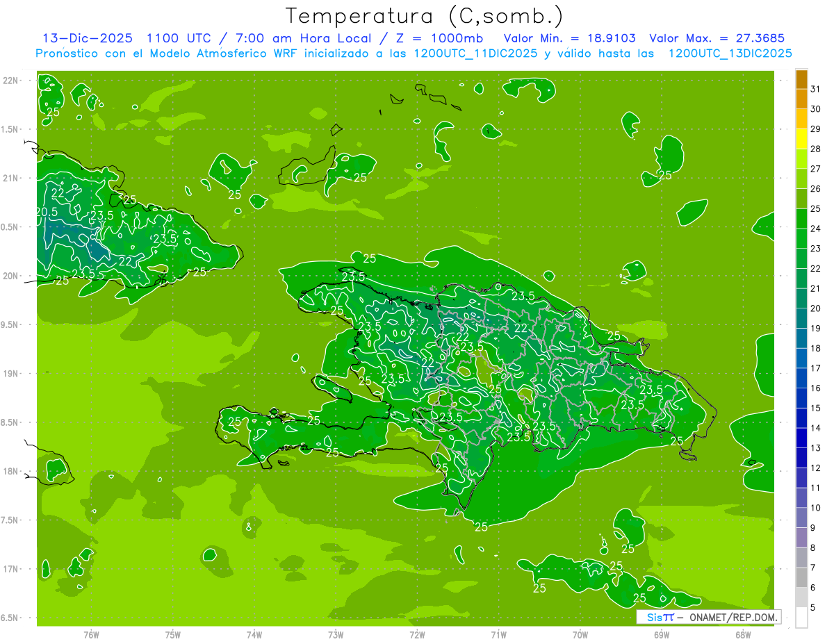834x644 pixels.
Task: Click the "SisTT - ONAMET/REP.DOM." credit label
Action: (x=708, y=617)
